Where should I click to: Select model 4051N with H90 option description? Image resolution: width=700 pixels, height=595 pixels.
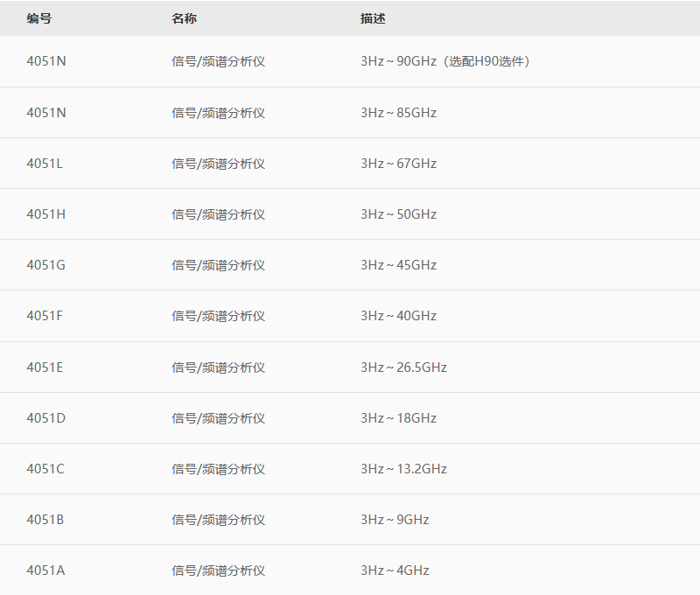tap(46, 61)
